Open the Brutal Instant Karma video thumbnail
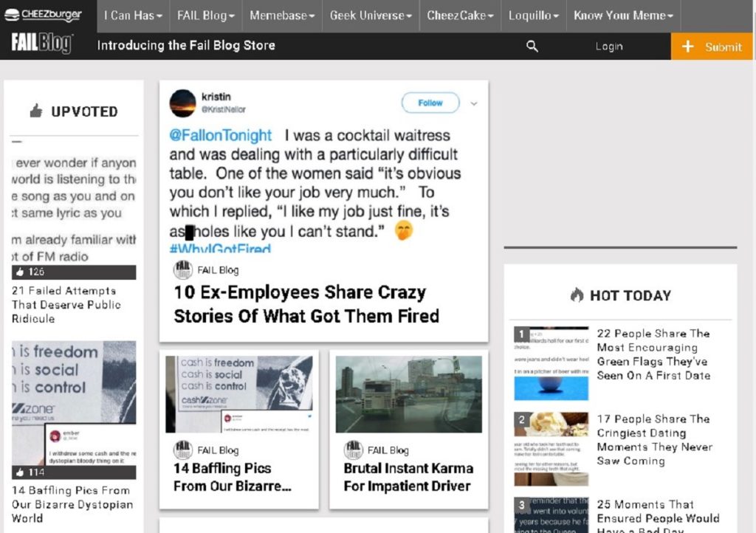This screenshot has width=756, height=533. click(408, 394)
